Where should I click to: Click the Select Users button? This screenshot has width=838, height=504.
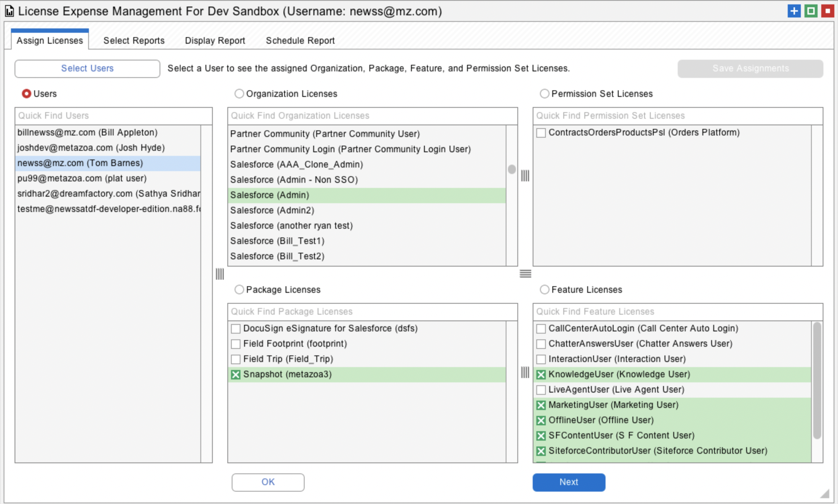tap(87, 68)
